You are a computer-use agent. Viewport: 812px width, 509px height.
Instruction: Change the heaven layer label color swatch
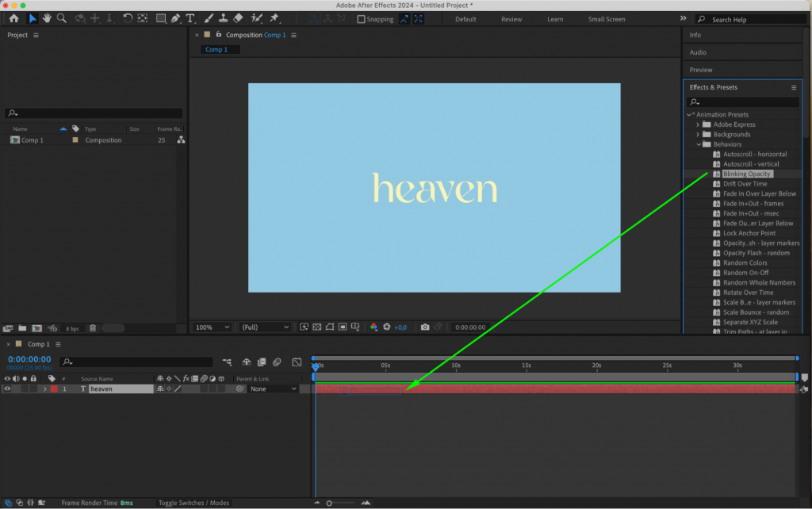(54, 388)
